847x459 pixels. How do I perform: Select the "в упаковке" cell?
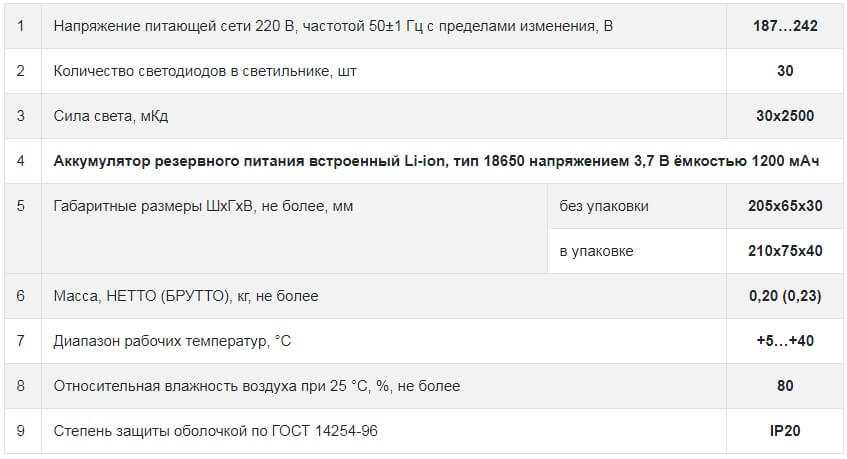point(597,251)
